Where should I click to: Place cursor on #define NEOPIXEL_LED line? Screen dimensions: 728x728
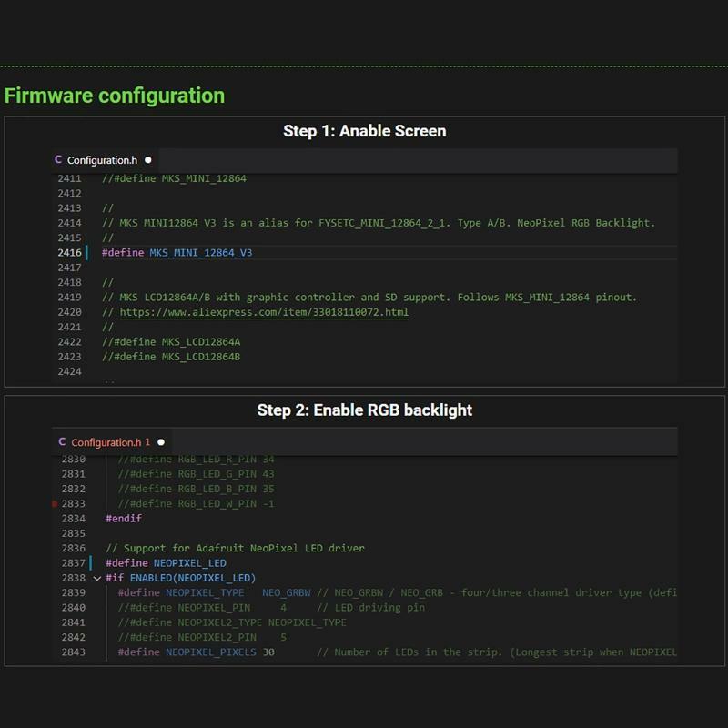click(166, 562)
